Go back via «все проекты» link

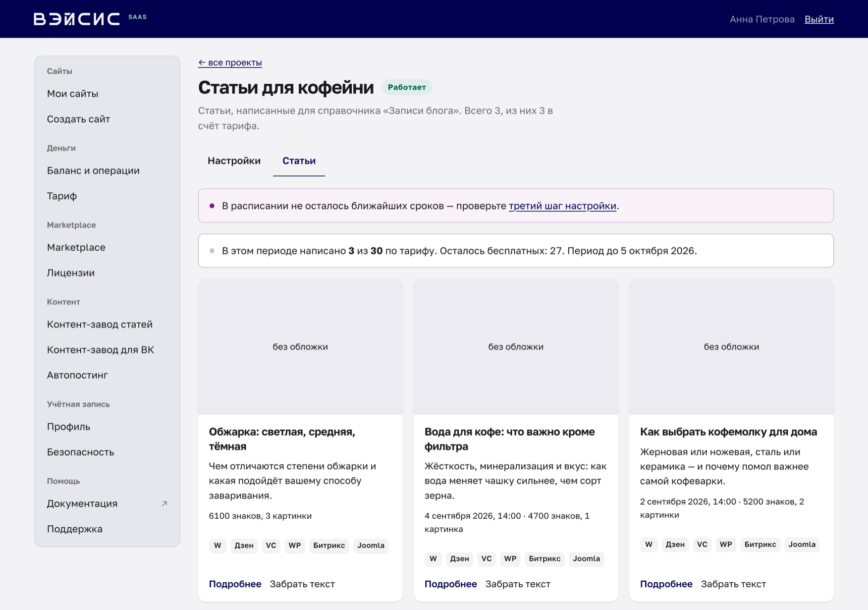click(x=230, y=63)
